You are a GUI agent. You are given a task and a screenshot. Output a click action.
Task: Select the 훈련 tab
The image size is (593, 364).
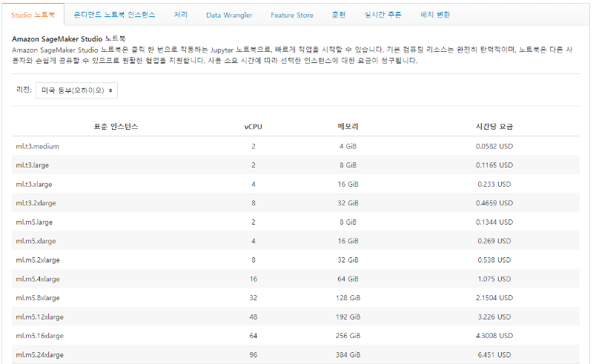point(339,15)
